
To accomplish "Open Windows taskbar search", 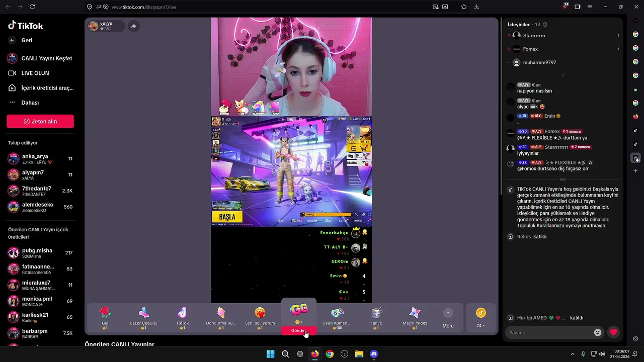I will (285, 354).
